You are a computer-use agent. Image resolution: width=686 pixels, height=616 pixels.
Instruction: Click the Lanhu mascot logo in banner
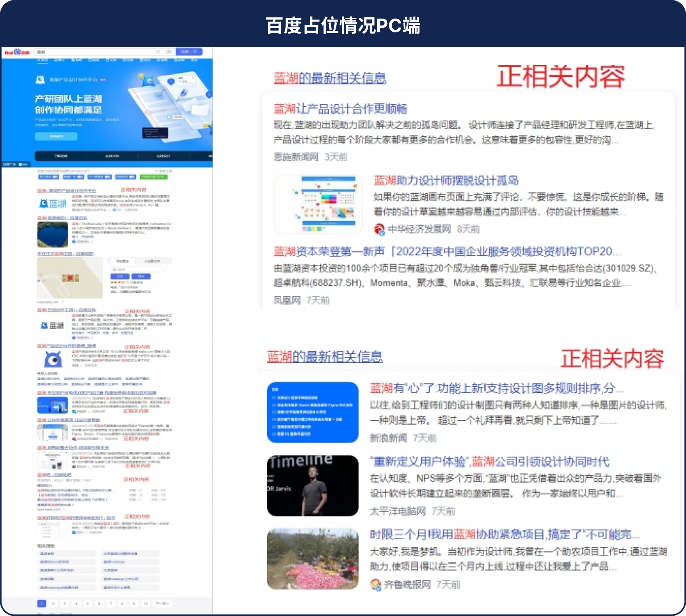40,79
